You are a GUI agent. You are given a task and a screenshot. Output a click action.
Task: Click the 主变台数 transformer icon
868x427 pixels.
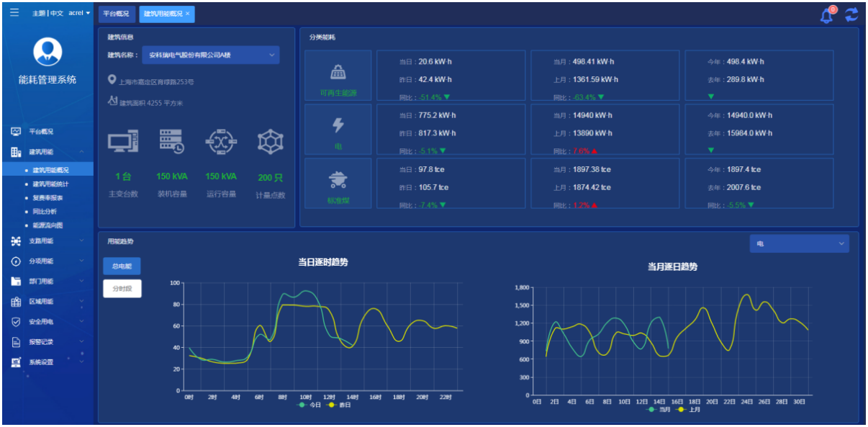pos(123,142)
